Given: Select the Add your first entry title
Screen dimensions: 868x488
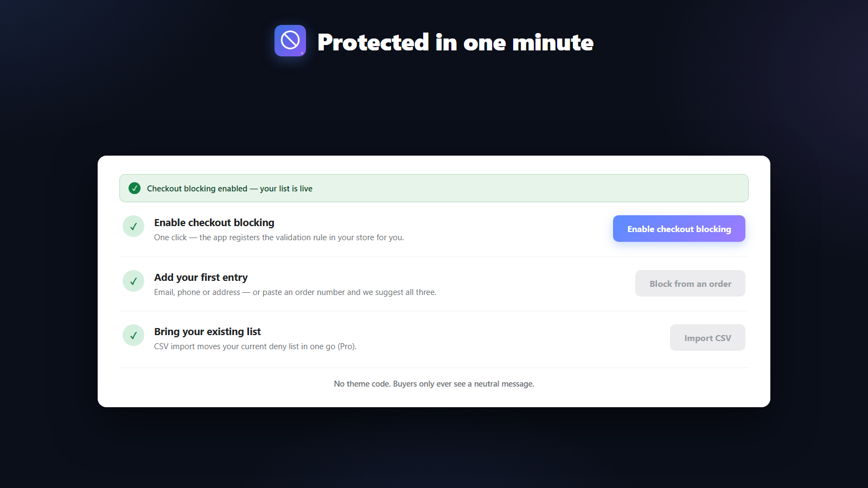Looking at the screenshot, I should (201, 278).
